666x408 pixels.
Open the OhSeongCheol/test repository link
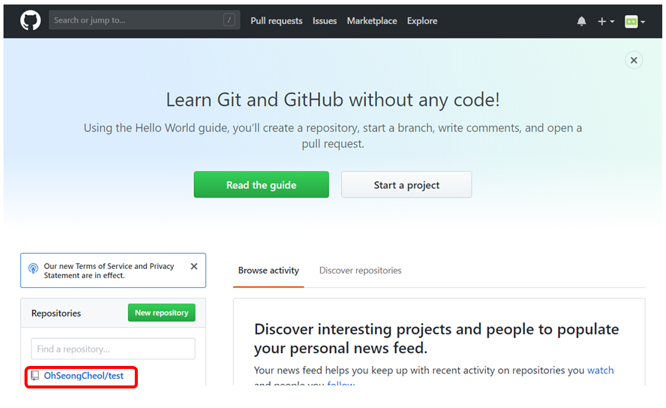(84, 376)
